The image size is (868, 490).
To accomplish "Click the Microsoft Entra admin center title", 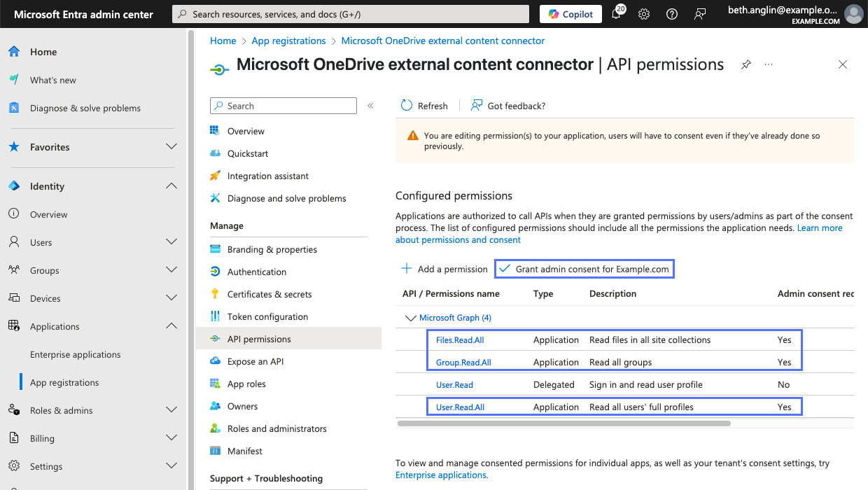I will [83, 14].
